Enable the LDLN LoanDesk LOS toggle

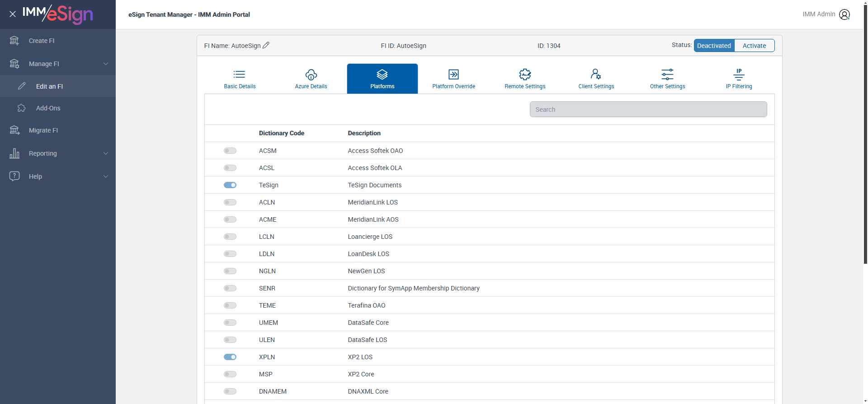point(230,254)
